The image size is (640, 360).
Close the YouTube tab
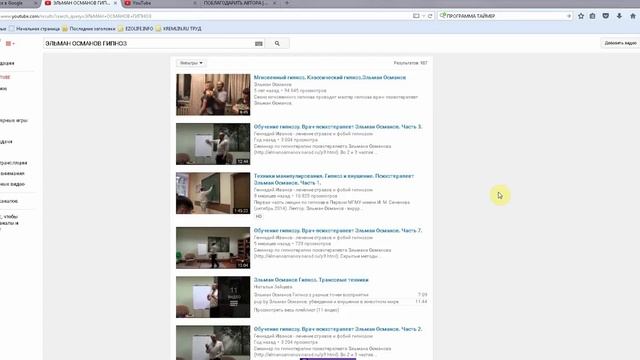point(194,3)
